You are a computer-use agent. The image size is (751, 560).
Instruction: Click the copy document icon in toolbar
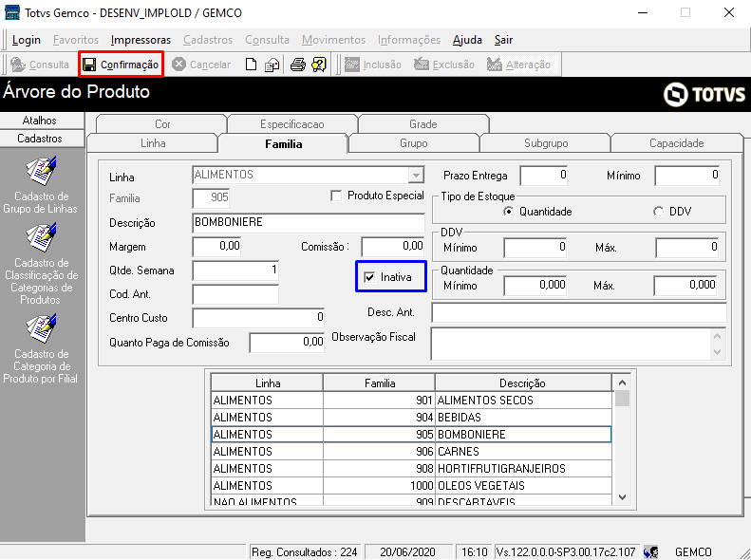272,65
